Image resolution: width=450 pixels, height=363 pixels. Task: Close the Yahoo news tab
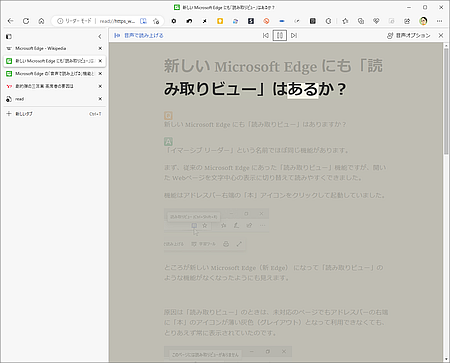coord(100,86)
